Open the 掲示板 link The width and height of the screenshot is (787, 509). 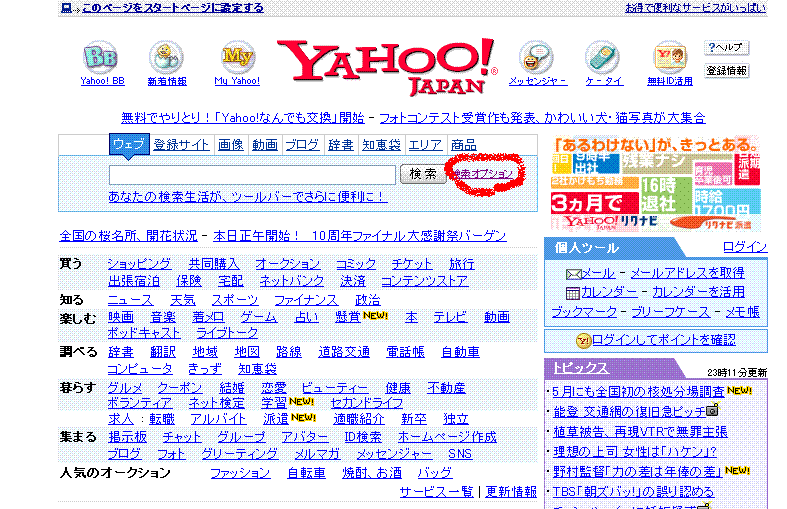(x=127, y=437)
